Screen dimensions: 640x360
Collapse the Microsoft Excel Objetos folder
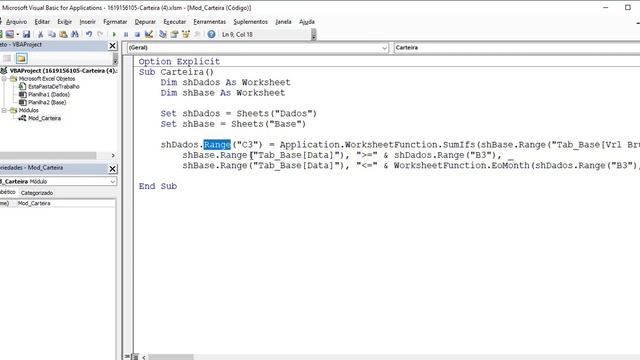pos(4,78)
